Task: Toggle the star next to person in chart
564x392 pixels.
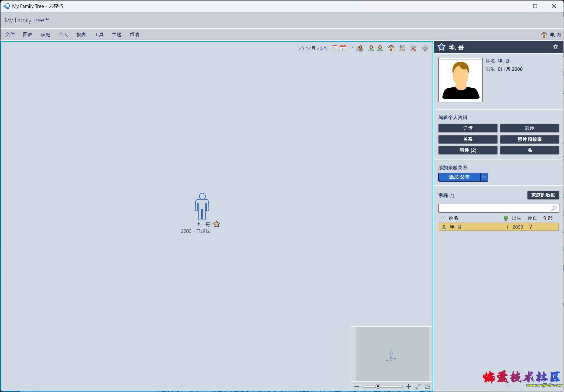Action: [x=217, y=224]
